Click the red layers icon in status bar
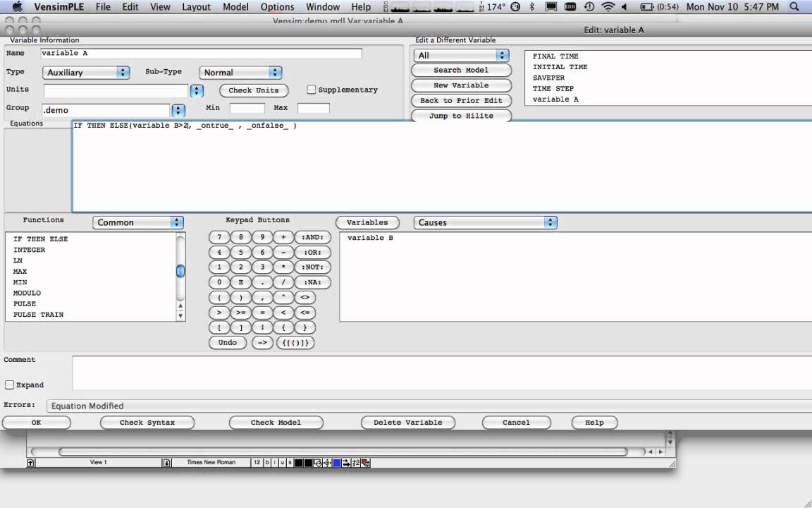812x508 pixels. 366,462
